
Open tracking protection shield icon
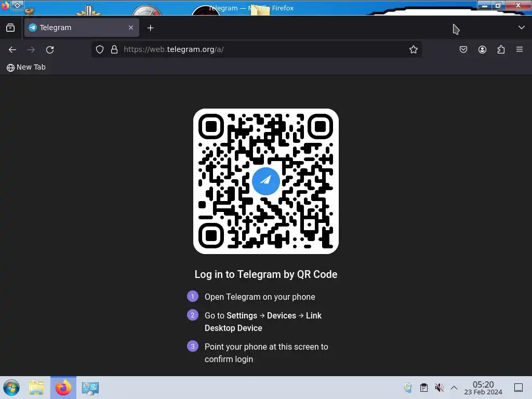pyautogui.click(x=99, y=49)
